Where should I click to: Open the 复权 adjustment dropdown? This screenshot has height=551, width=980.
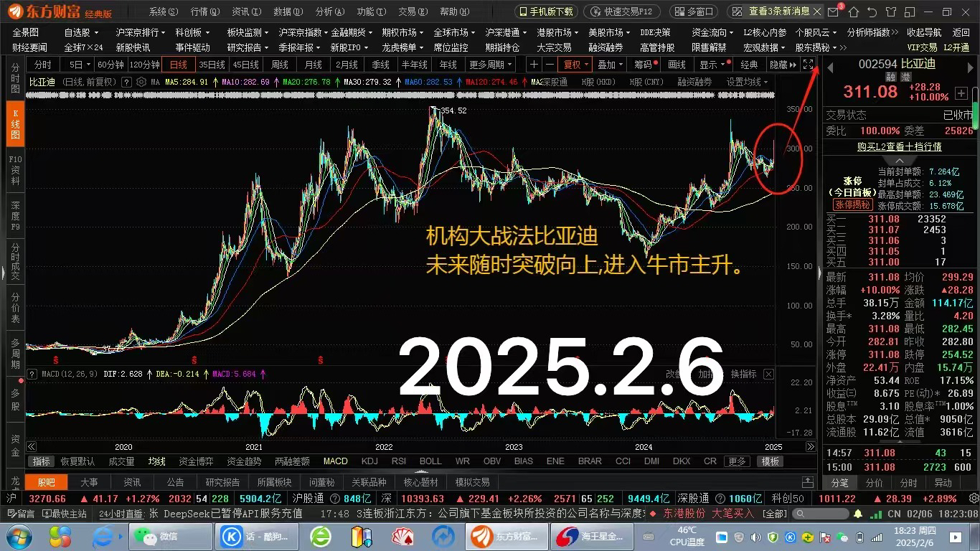pos(576,65)
